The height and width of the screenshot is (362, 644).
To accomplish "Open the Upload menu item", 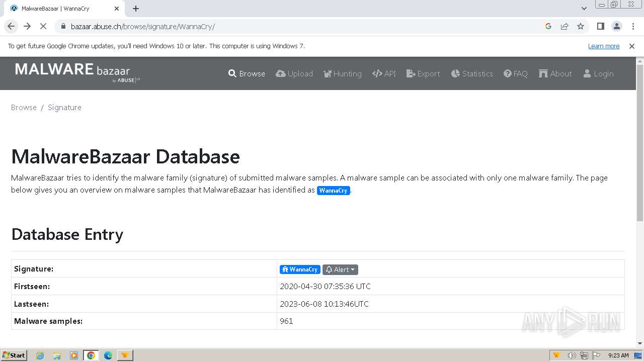I will [294, 73].
